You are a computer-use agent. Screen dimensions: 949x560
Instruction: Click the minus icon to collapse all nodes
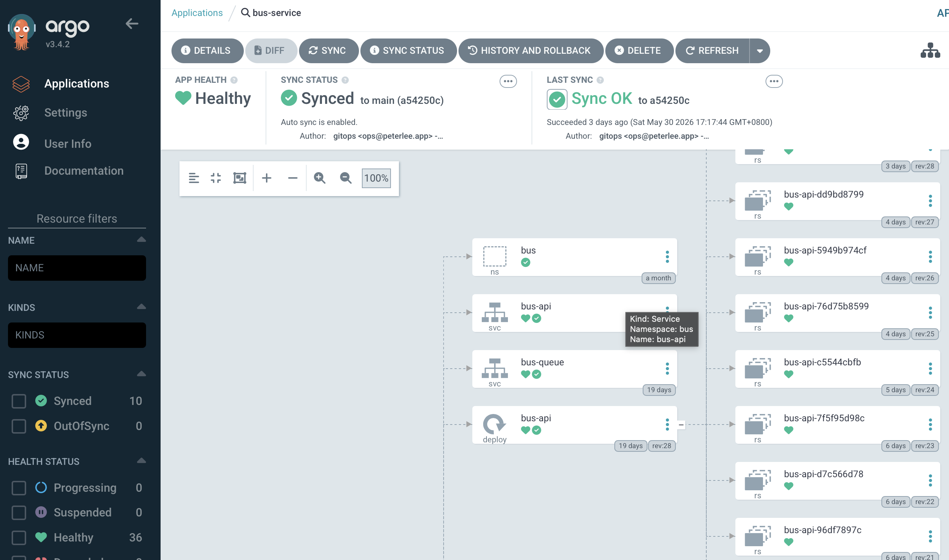[292, 178]
